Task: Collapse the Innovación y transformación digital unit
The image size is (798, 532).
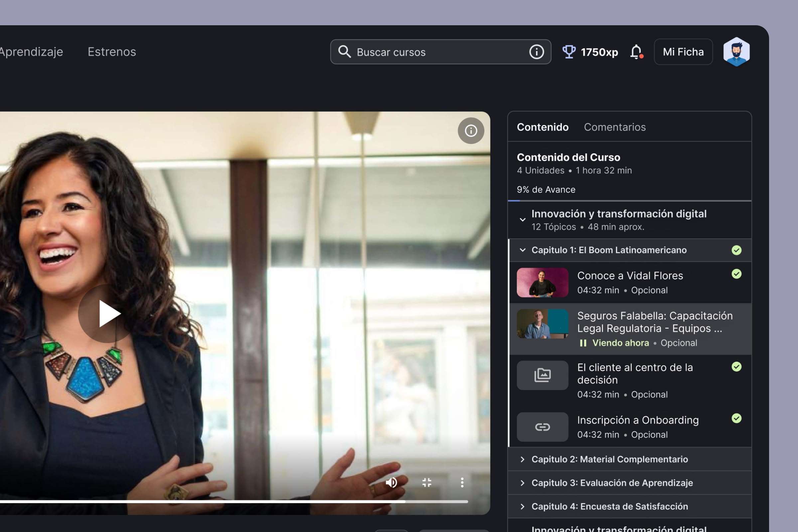Action: click(522, 219)
